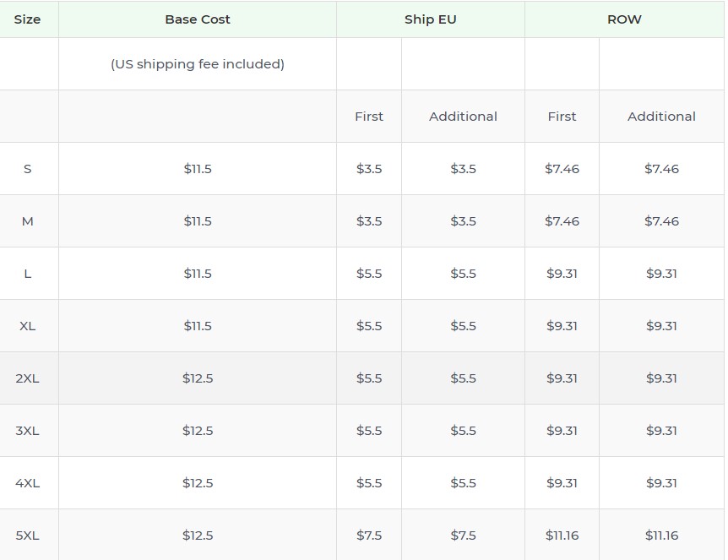This screenshot has height=560, width=728.
Task: Click EU first-item $7.5 for size 5XL
Action: [x=369, y=536]
